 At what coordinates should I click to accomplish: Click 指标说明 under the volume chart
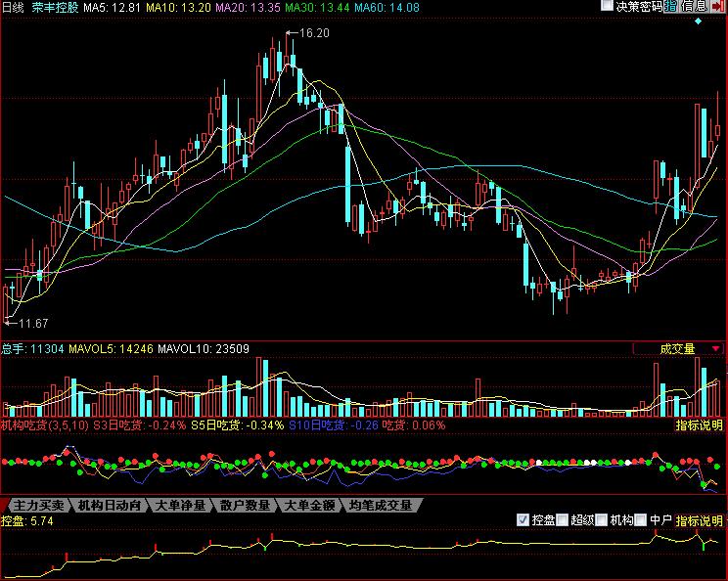tap(700, 425)
